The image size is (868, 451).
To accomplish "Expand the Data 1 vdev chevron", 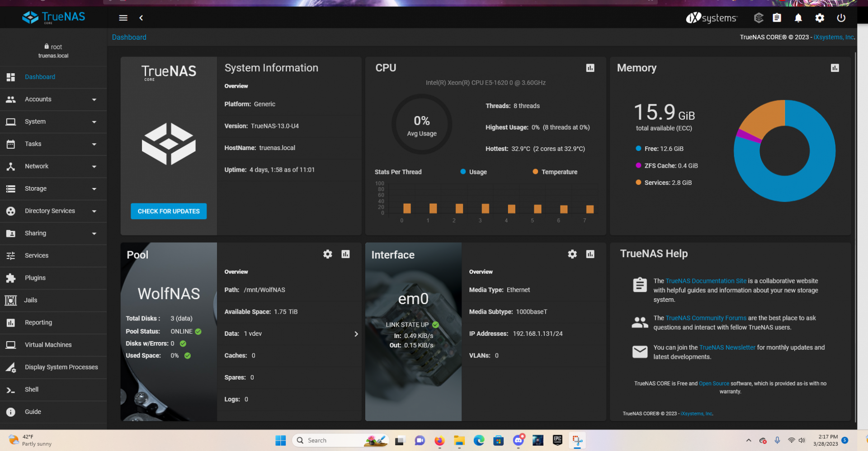I will pyautogui.click(x=356, y=334).
